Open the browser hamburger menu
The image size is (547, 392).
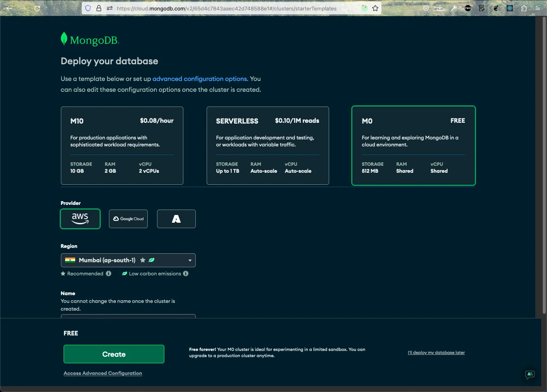pyautogui.click(x=538, y=8)
